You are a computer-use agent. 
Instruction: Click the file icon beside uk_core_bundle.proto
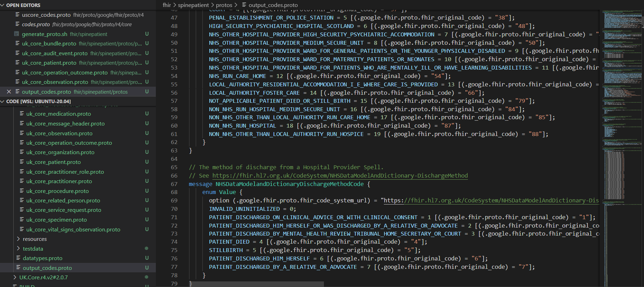pyautogui.click(x=17, y=43)
